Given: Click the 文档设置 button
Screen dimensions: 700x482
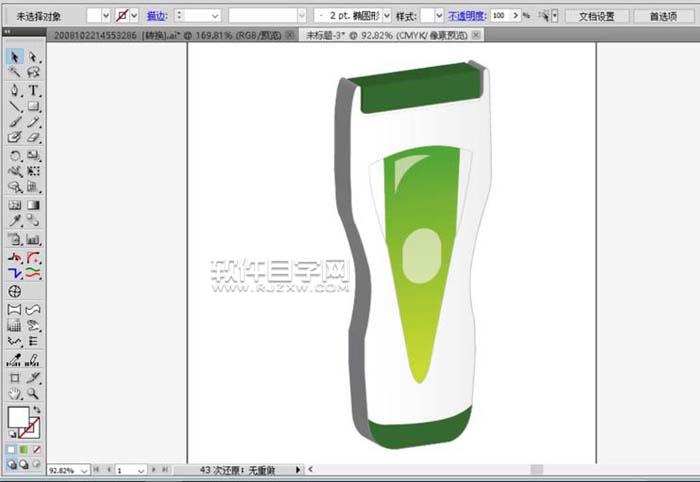Looking at the screenshot, I should click(x=597, y=16).
